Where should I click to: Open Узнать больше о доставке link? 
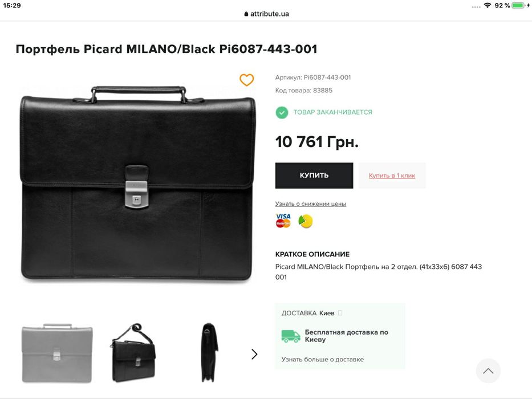pyautogui.click(x=322, y=359)
